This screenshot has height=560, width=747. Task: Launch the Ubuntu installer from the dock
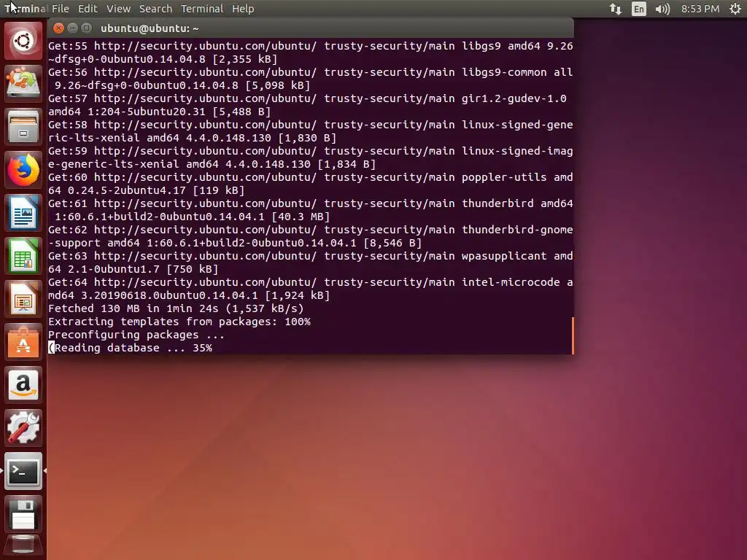(23, 83)
